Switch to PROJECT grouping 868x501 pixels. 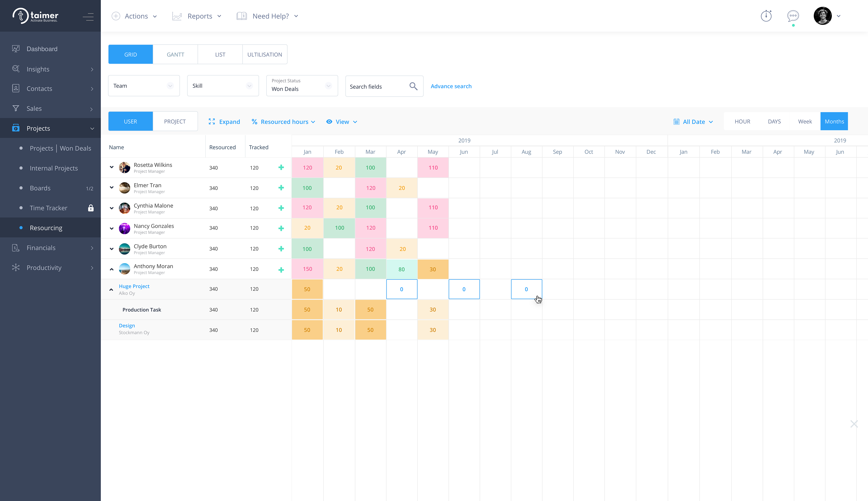tap(175, 121)
